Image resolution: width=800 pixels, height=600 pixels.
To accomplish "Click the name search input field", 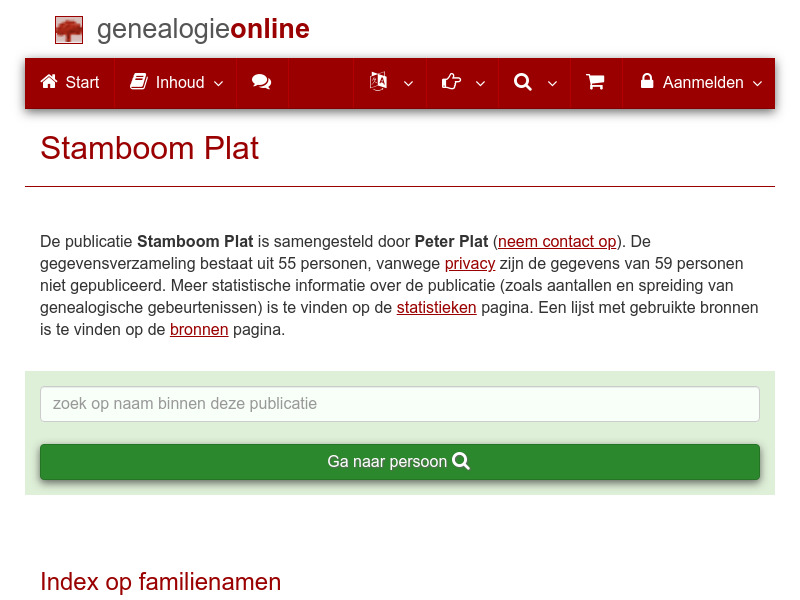I will click(399, 404).
